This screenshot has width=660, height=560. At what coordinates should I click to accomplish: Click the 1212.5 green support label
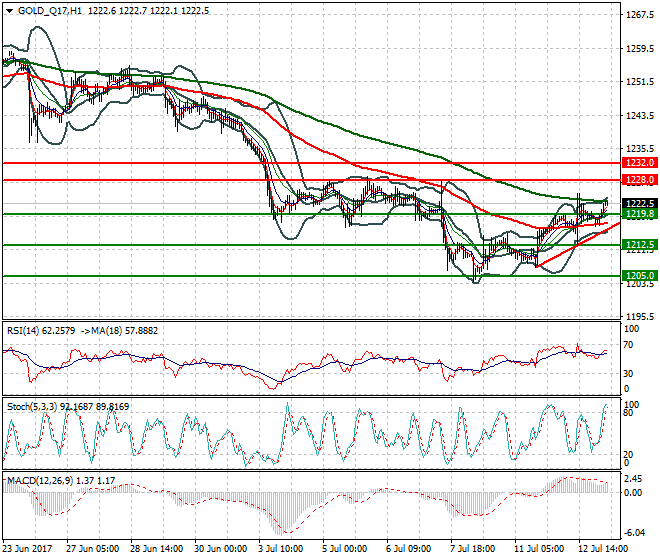pyautogui.click(x=640, y=245)
